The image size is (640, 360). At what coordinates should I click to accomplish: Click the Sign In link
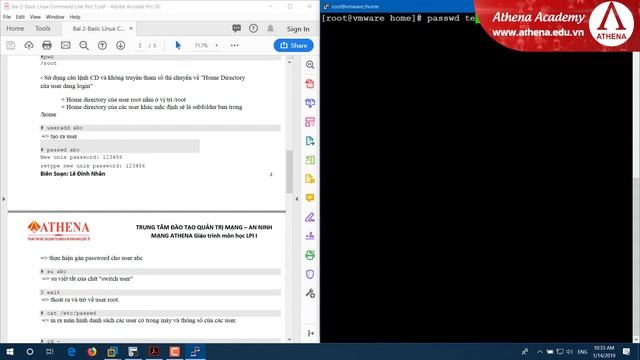298,29
